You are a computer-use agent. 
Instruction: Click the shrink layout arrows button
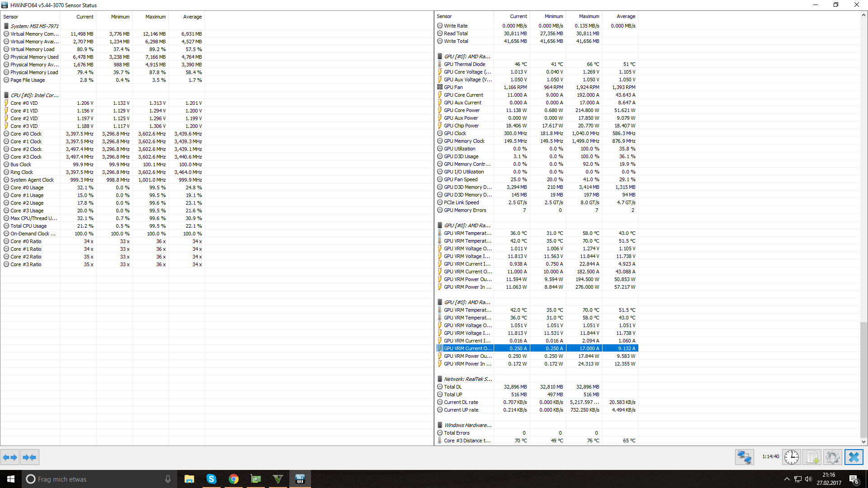[29, 457]
